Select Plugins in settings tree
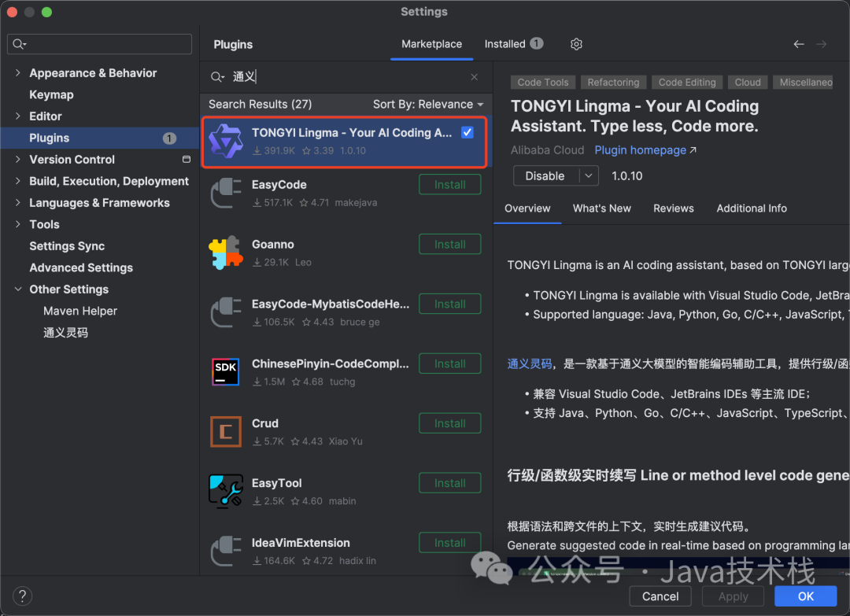The image size is (850, 616). [100, 138]
